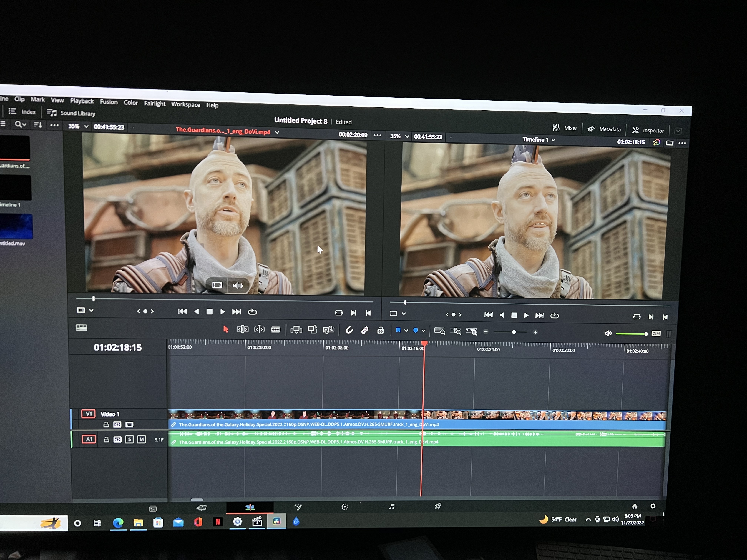The image size is (747, 560).
Task: Adjust the timeline zoom slider handle
Action: point(514,332)
